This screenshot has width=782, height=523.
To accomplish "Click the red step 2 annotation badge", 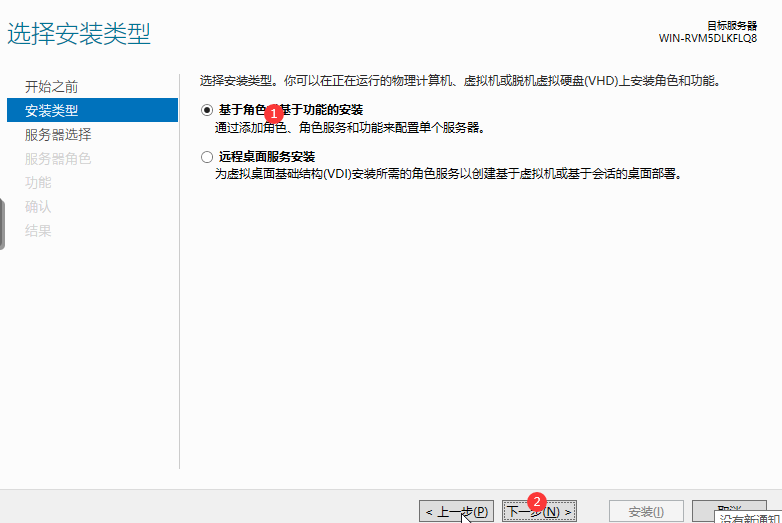I will (537, 501).
